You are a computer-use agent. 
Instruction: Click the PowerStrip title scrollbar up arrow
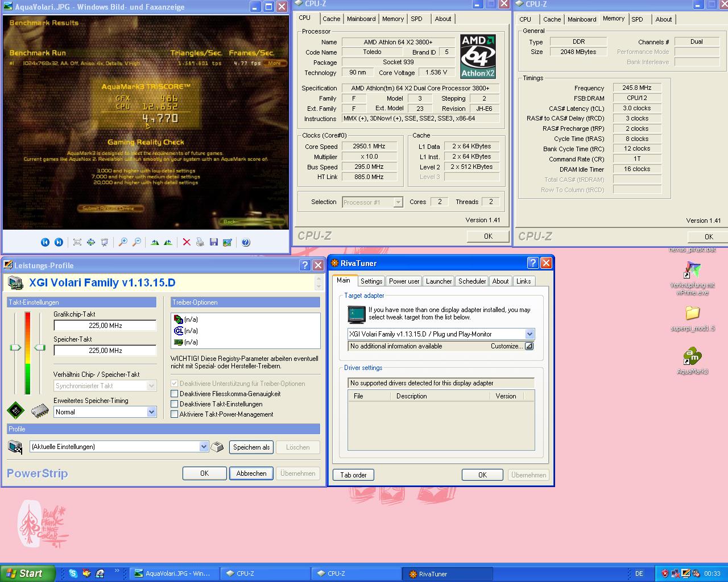point(318,279)
